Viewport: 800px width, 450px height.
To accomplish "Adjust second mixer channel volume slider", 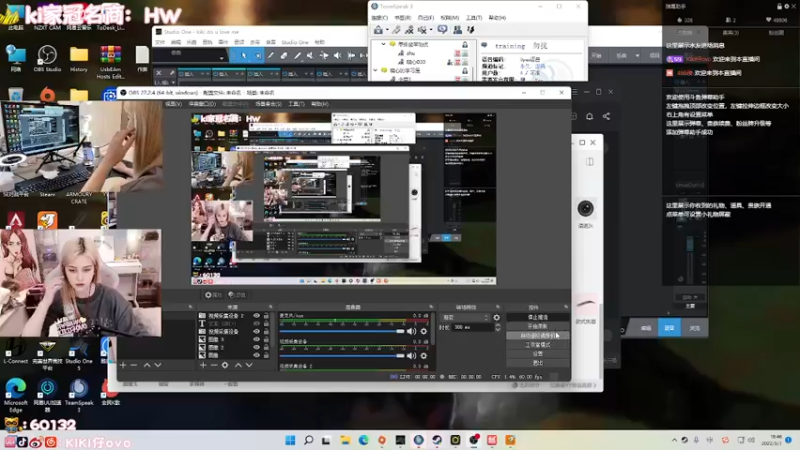I will click(x=342, y=356).
